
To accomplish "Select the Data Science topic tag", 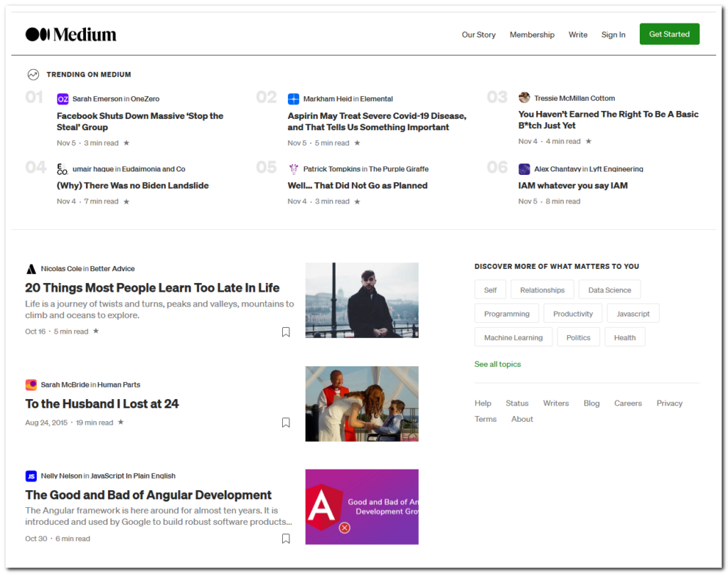I will click(x=609, y=289).
